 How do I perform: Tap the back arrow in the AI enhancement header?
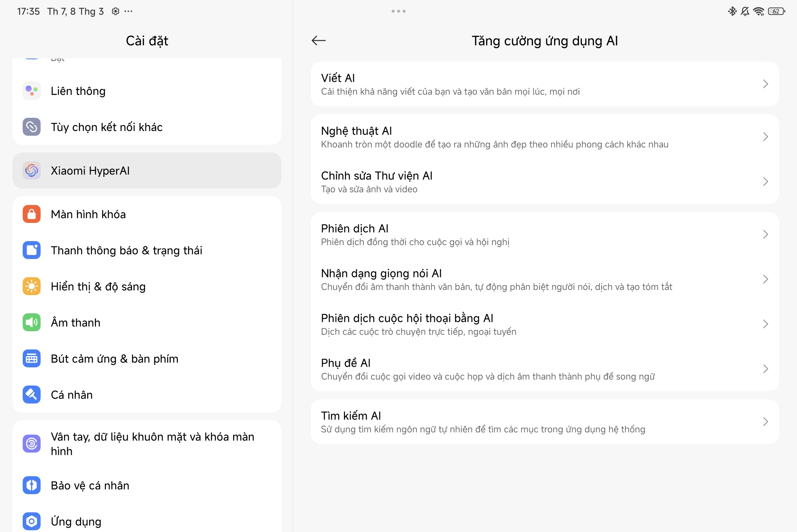(318, 41)
